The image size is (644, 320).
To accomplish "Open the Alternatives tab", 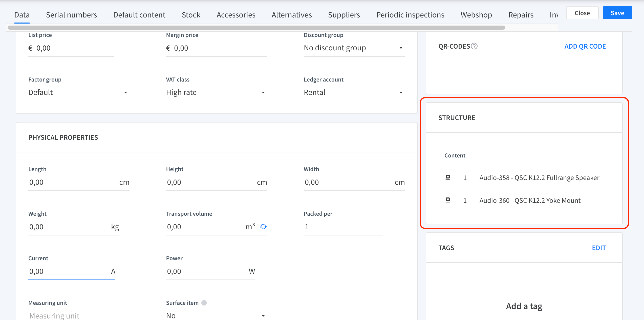I will [x=292, y=15].
